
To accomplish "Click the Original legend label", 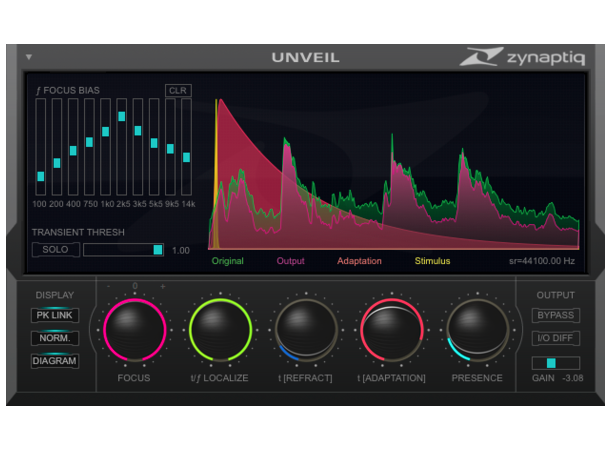I will [228, 261].
